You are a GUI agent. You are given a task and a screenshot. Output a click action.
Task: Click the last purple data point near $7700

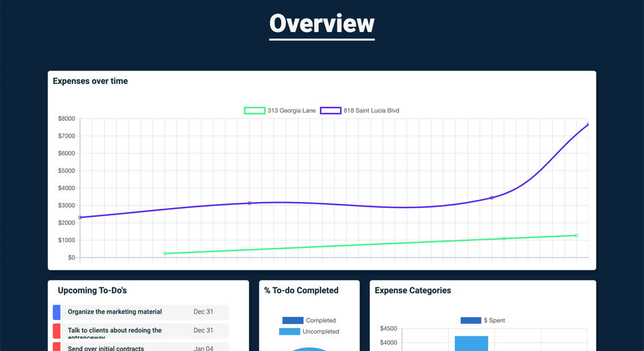pyautogui.click(x=588, y=124)
